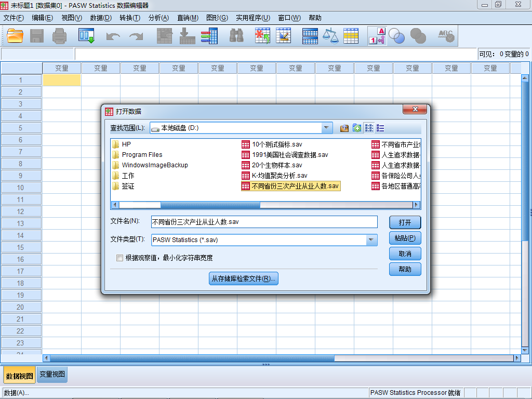
Task: Select the 工作 folder
Action: click(x=124, y=176)
